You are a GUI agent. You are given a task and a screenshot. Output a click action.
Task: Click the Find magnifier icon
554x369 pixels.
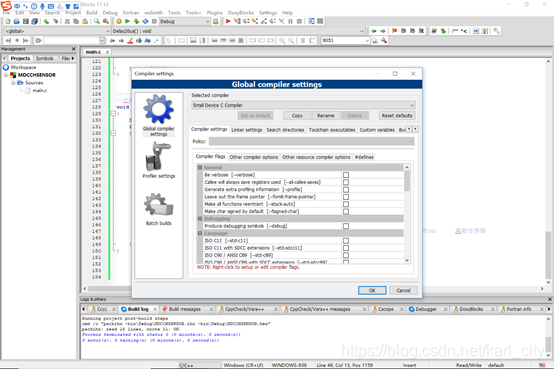pyautogui.click(x=96, y=22)
